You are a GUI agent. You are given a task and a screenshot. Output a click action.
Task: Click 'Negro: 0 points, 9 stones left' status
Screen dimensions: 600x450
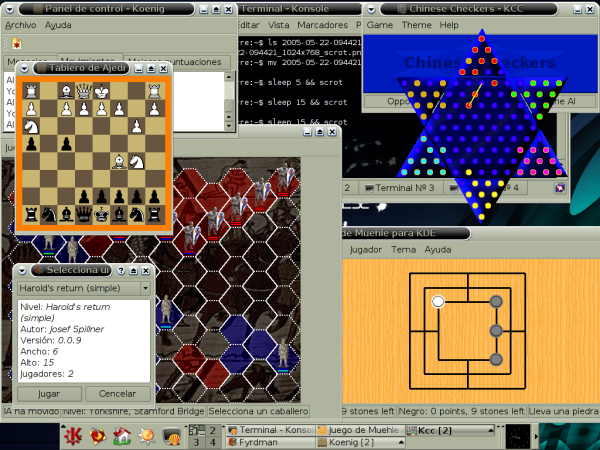click(461, 411)
